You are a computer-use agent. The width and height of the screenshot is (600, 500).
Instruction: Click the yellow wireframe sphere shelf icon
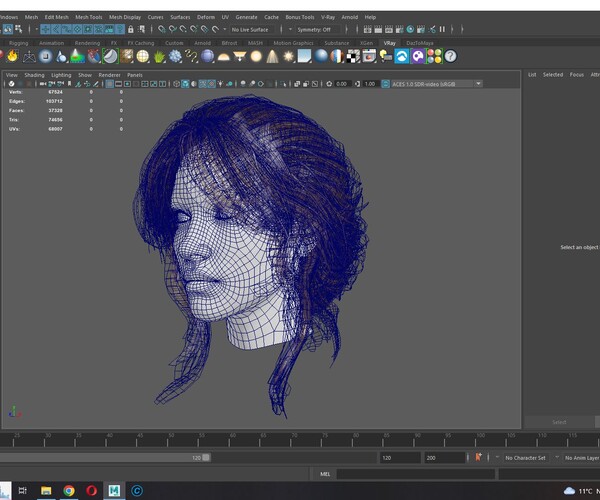coord(143,57)
